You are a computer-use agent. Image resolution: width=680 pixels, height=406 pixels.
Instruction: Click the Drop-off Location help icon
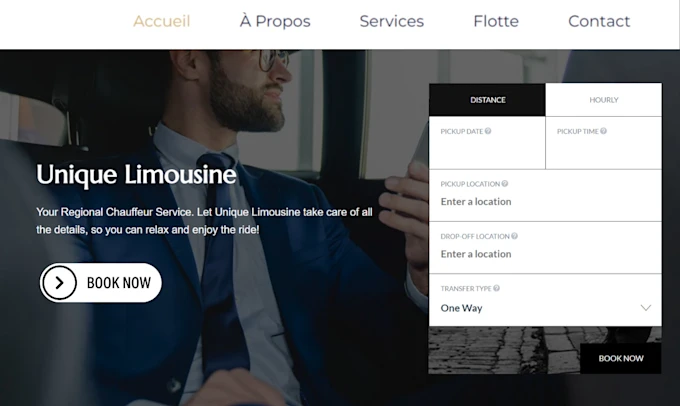coord(514,236)
